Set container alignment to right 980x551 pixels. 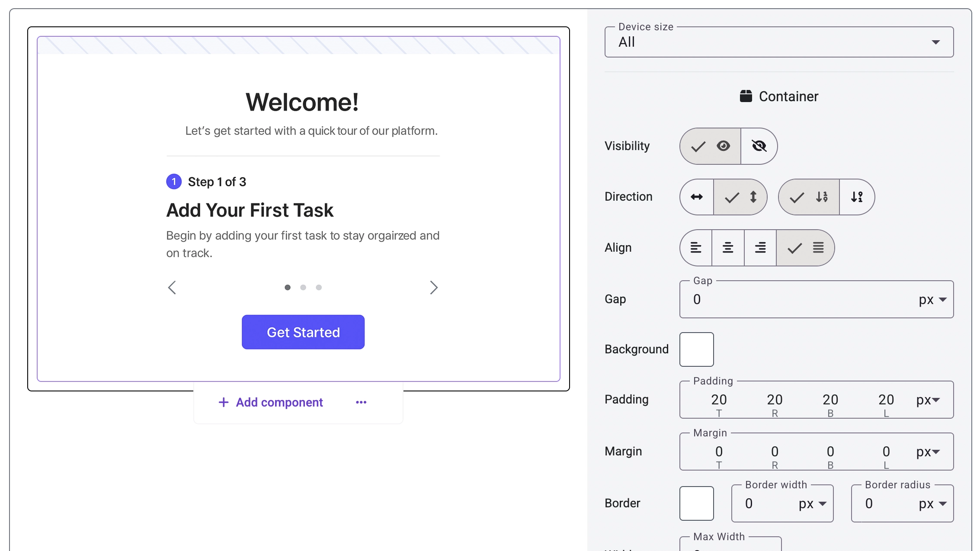click(760, 248)
